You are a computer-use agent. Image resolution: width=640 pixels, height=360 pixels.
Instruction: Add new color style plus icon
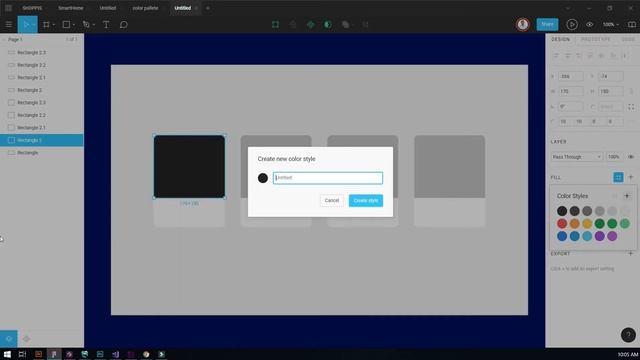click(627, 196)
